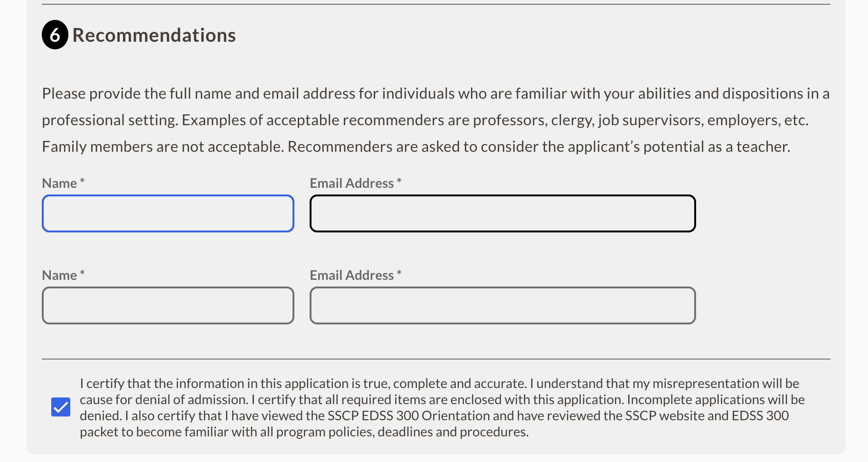Uncheck the certification agreement checkbox
Image resolution: width=868 pixels, height=462 pixels.
61,407
